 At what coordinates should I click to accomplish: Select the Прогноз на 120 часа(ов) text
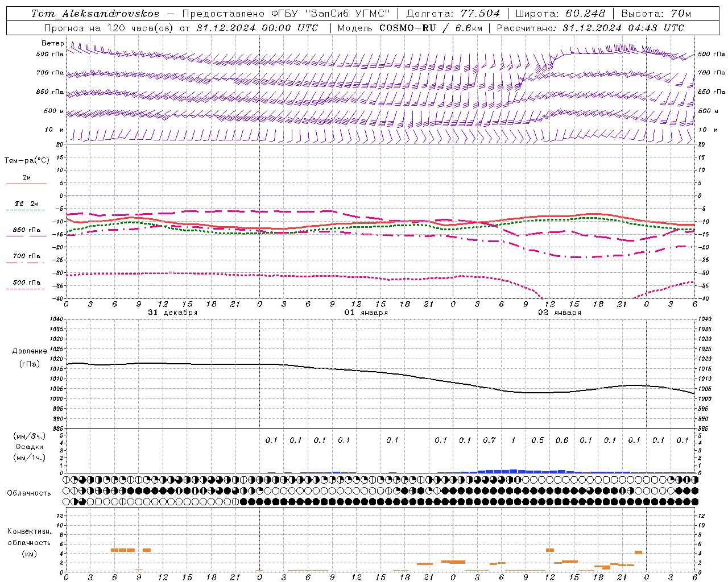108,28
